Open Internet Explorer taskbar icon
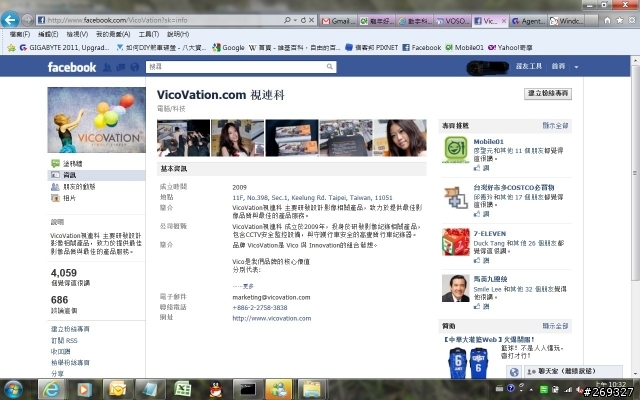Screen dimensions: 640x400 click(x=51, y=389)
